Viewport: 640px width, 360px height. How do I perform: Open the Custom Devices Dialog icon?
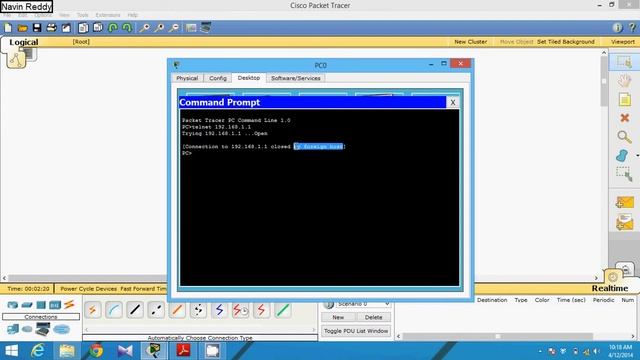click(206, 28)
